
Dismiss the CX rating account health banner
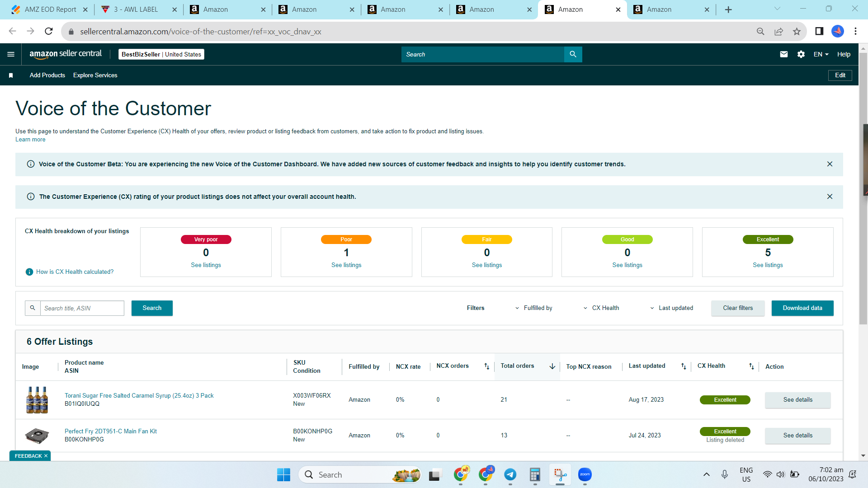point(830,197)
